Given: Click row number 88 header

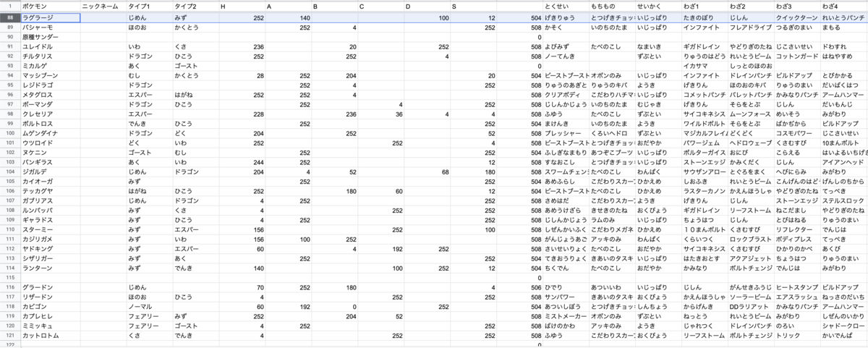Looking at the screenshot, I should click(10, 17).
